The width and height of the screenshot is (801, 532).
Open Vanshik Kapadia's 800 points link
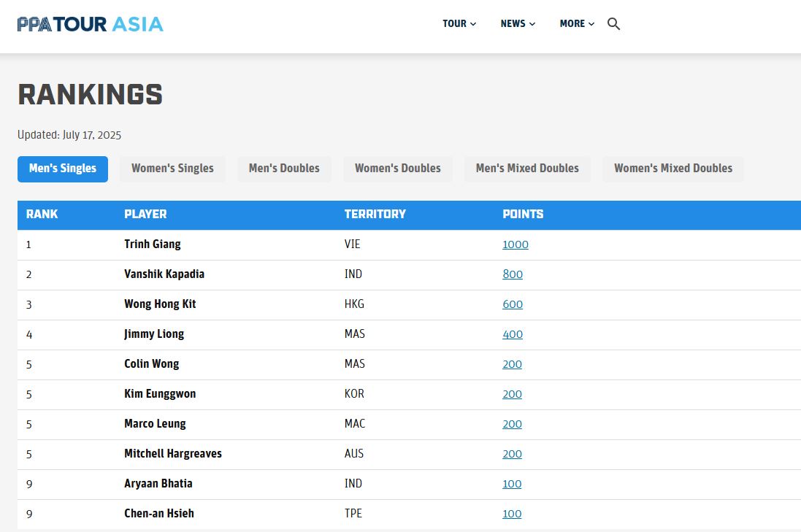point(513,274)
